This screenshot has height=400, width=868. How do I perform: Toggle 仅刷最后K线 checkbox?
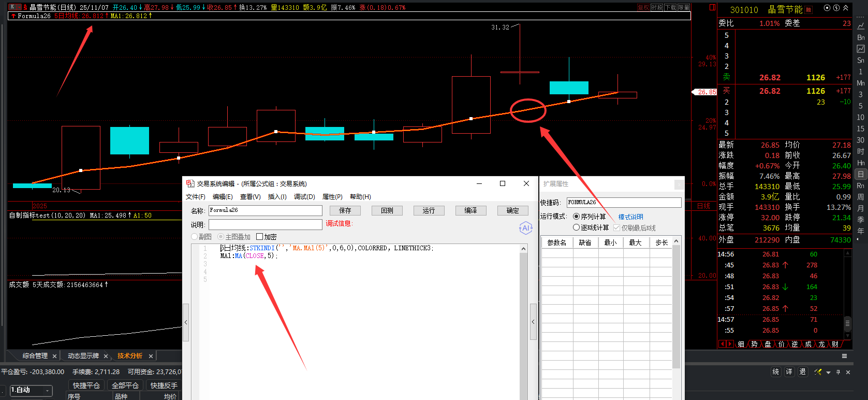click(x=616, y=228)
